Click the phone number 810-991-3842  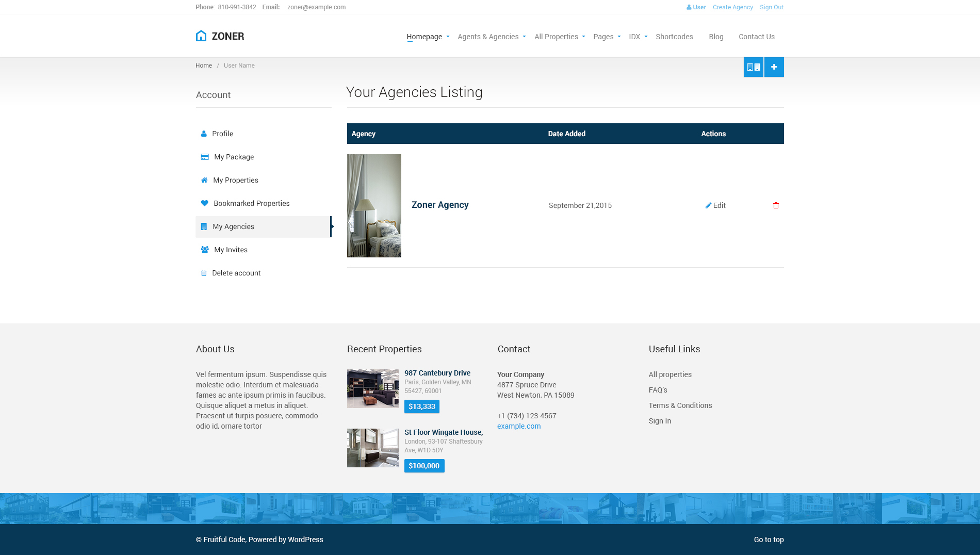click(x=237, y=7)
